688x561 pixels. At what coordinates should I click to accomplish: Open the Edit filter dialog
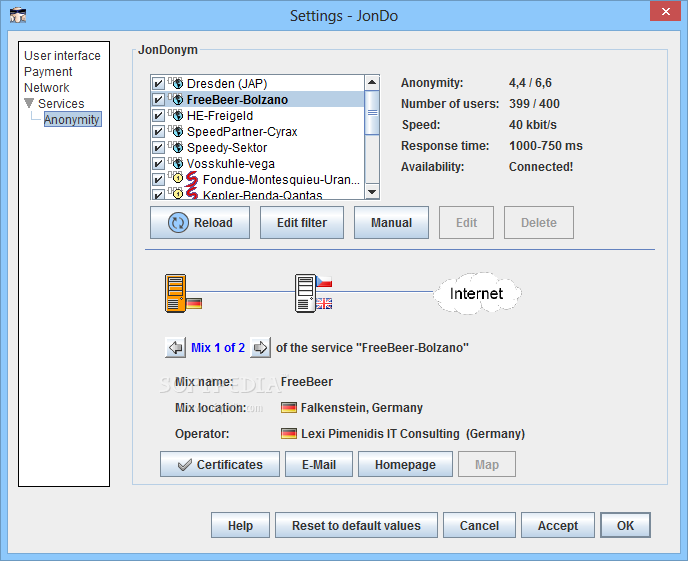coord(302,222)
